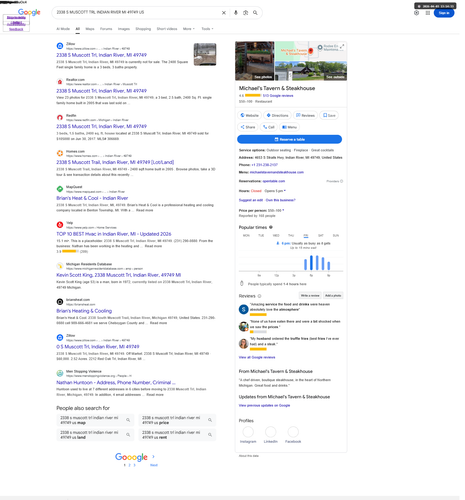Screen dimensions: 465x500
Task: Switch to the Images tab
Action: pos(124,29)
